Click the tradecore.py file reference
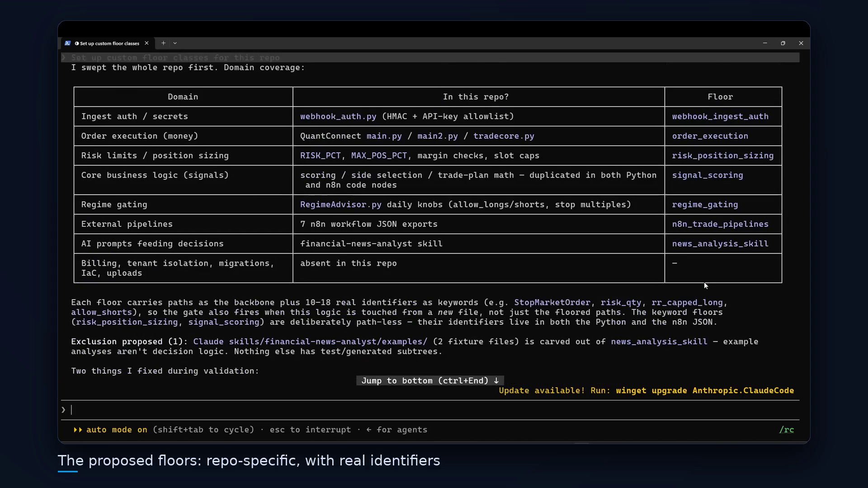Viewport: 868px width, 488px height. point(504,136)
